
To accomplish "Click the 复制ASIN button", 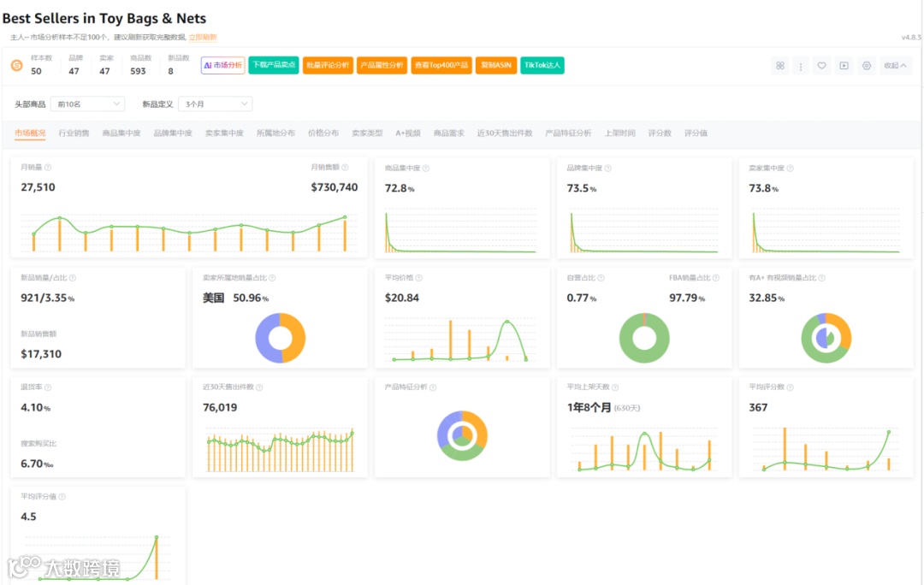I will click(x=496, y=65).
